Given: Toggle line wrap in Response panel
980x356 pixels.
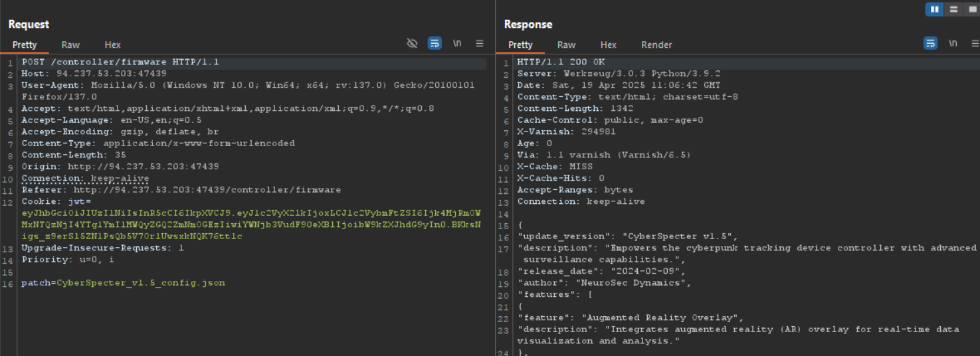Looking at the screenshot, I should pyautogui.click(x=930, y=43).
